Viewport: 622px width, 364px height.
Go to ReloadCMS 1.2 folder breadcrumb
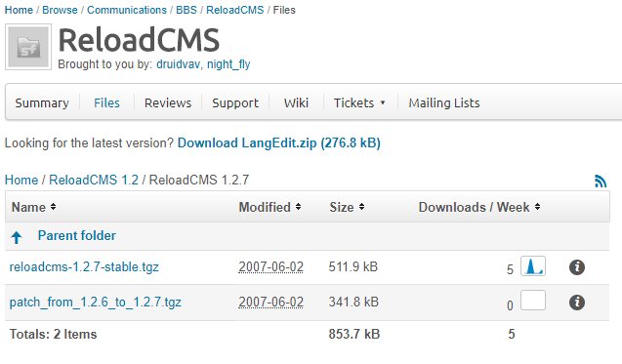click(x=94, y=180)
